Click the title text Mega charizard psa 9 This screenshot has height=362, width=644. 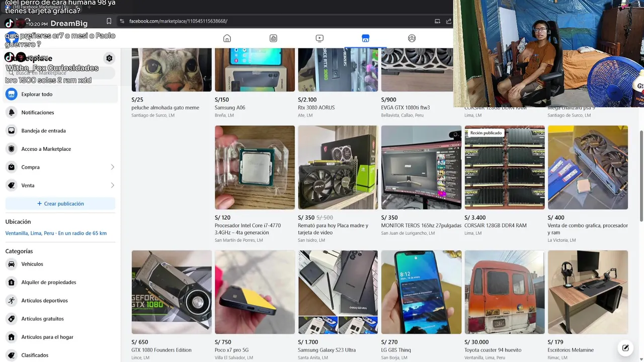pos(571,108)
